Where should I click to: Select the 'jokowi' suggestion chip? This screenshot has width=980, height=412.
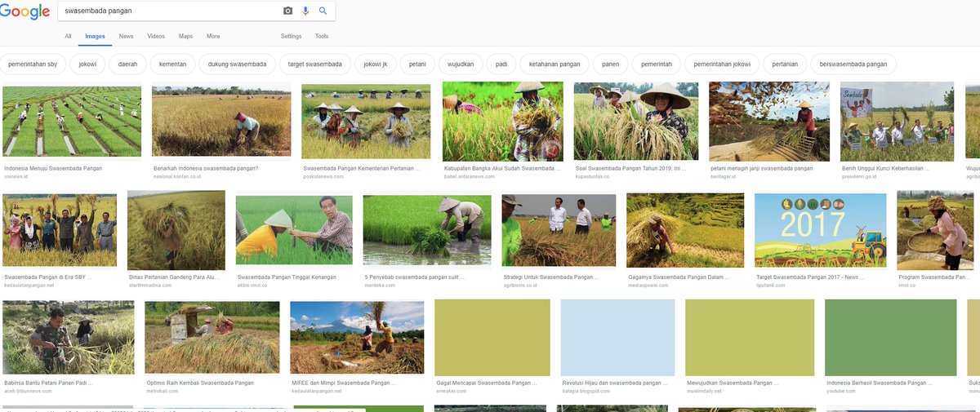[x=87, y=64]
